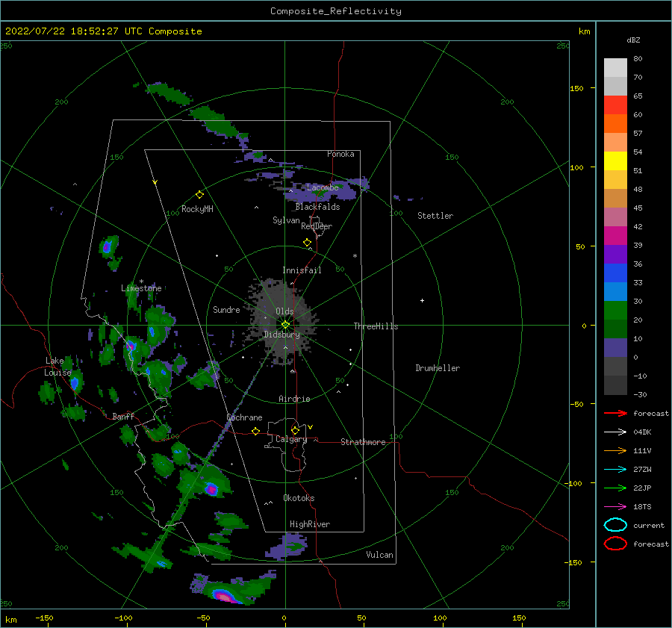Click the green 22JP arrow in legend
This screenshot has height=628, width=672.
[x=615, y=488]
